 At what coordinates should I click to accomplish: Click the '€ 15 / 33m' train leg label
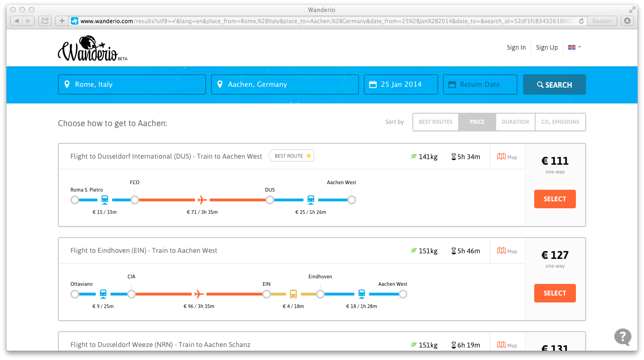[105, 212]
